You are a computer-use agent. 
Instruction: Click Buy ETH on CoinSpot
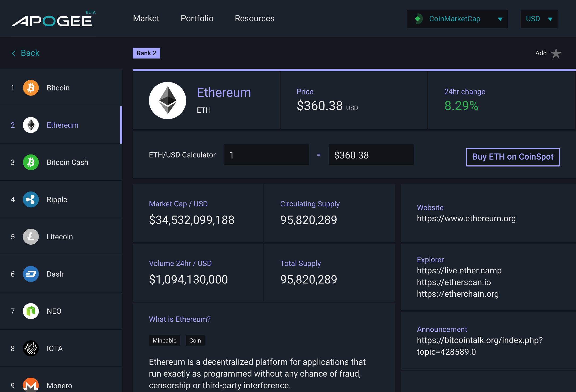513,157
